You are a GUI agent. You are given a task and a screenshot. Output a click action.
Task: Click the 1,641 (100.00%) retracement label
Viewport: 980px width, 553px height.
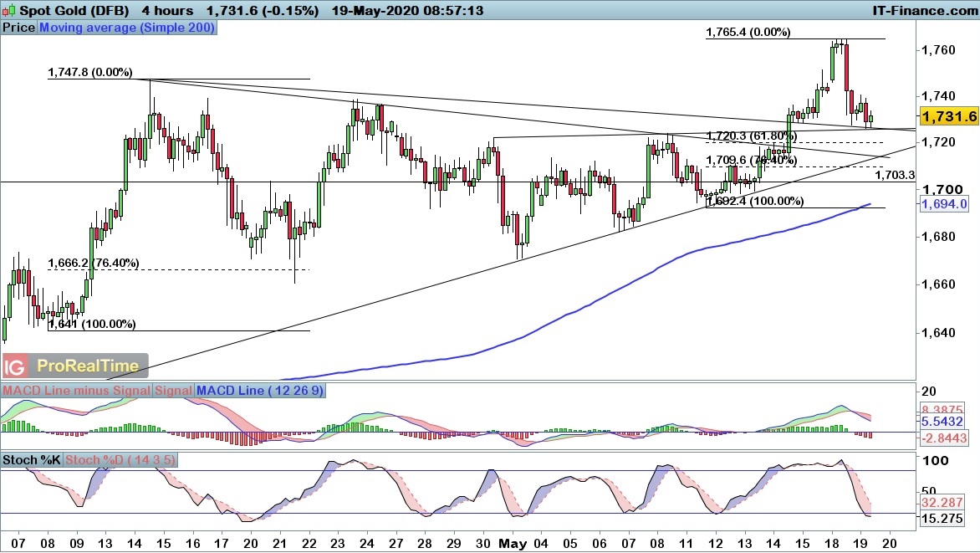click(92, 324)
